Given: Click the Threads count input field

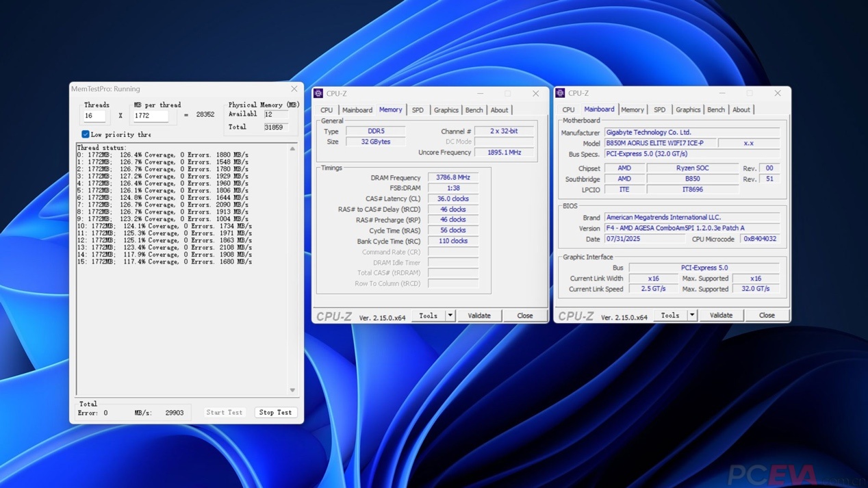Looking at the screenshot, I should pos(94,116).
